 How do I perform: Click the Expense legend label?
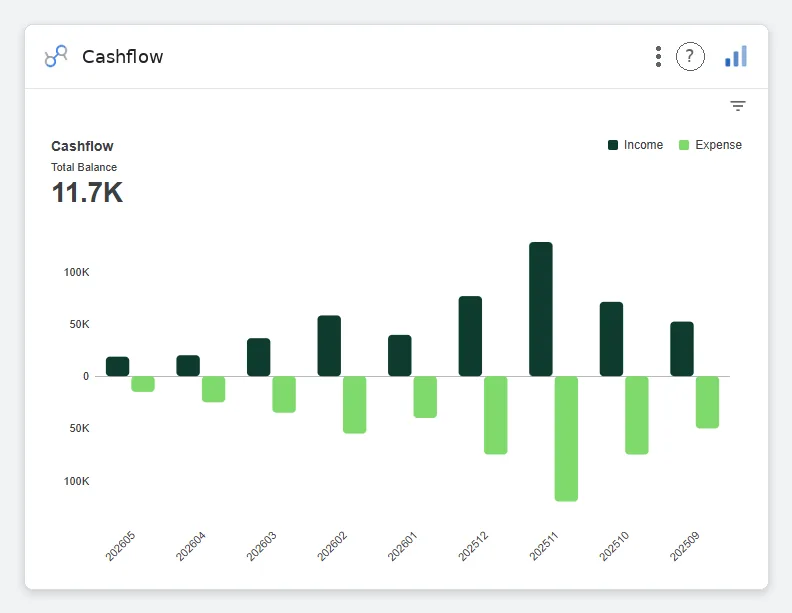click(718, 145)
